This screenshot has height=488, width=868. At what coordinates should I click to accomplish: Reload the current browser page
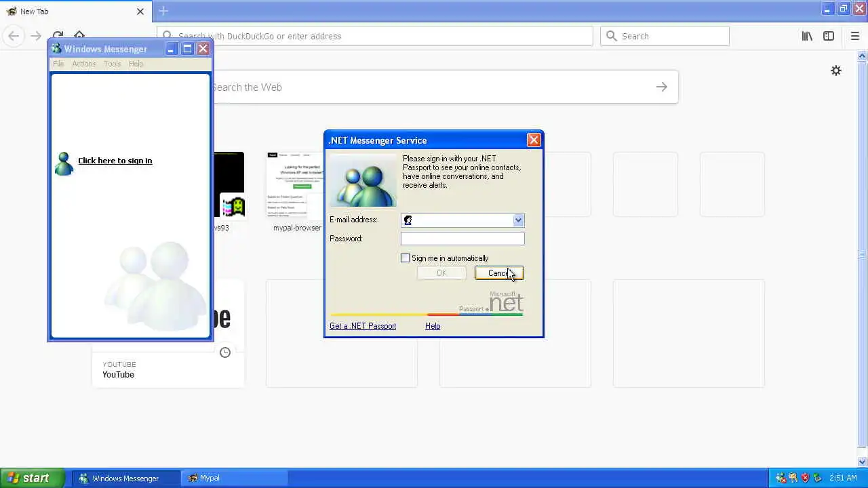58,36
